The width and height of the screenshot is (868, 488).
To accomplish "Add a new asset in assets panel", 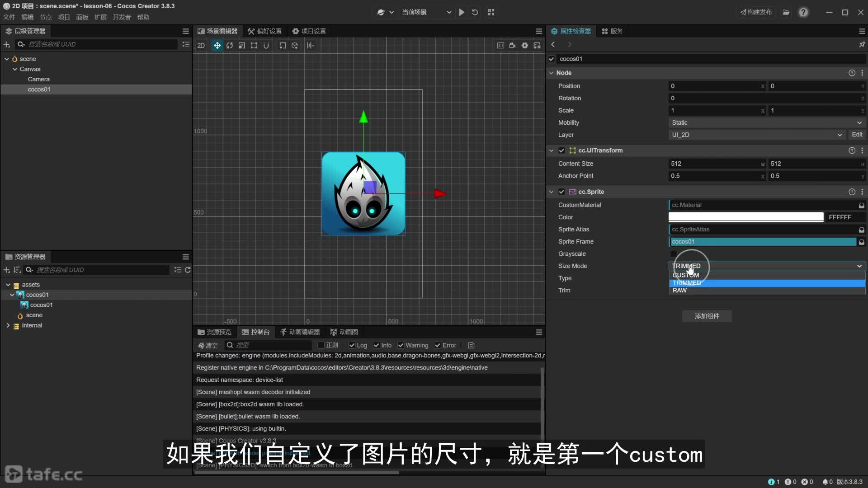I will [7, 270].
